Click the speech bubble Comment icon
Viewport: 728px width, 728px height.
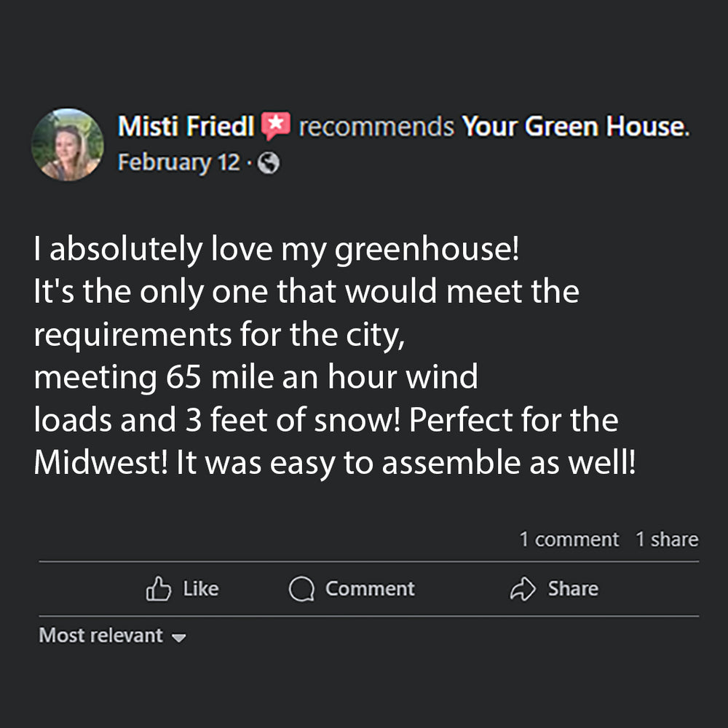pos(301,589)
